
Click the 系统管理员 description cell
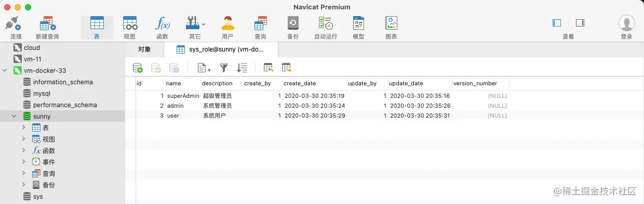click(222, 106)
